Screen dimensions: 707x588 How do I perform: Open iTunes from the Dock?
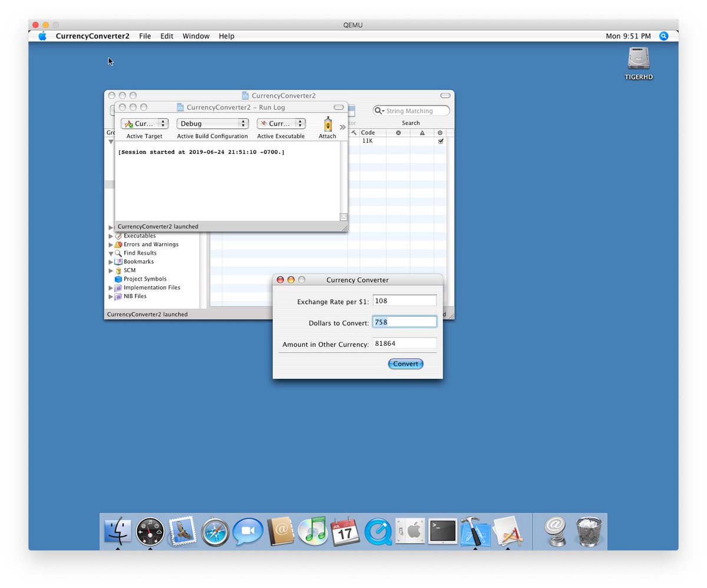[312, 531]
